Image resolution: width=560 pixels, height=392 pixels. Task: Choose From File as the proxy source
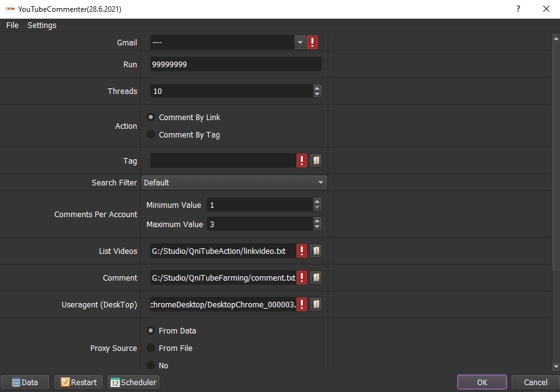tap(151, 348)
